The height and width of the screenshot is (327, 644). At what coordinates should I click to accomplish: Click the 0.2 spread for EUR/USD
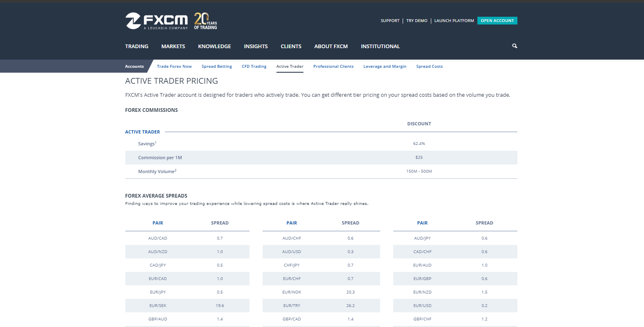click(x=484, y=306)
